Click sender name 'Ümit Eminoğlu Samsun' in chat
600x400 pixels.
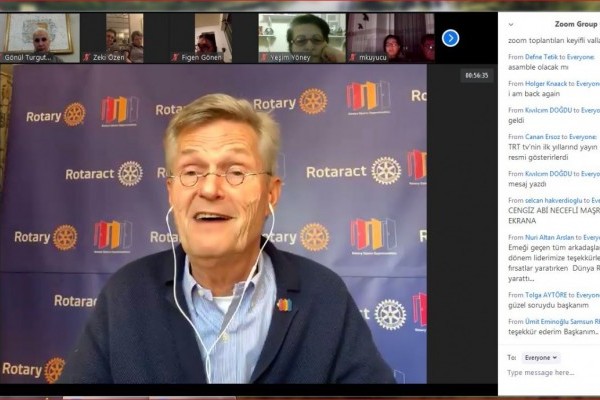click(559, 322)
